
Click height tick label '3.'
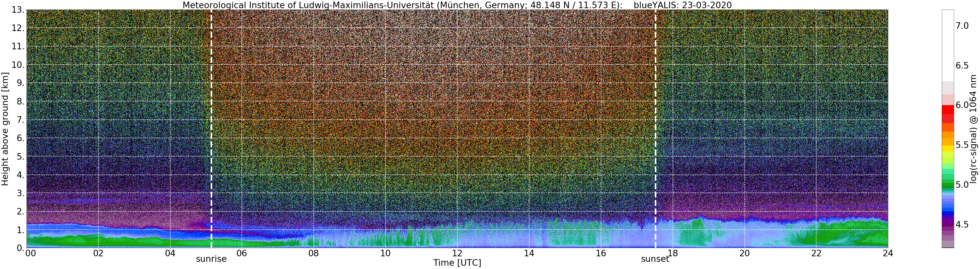coord(20,193)
